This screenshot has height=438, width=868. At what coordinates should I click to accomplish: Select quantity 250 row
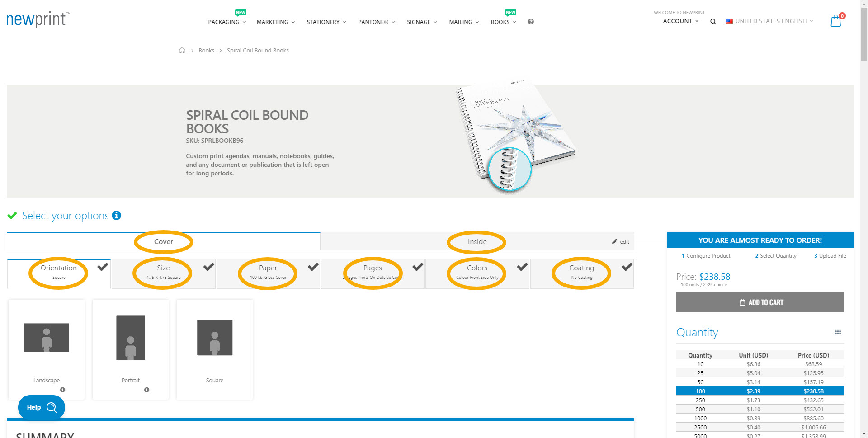(760, 400)
